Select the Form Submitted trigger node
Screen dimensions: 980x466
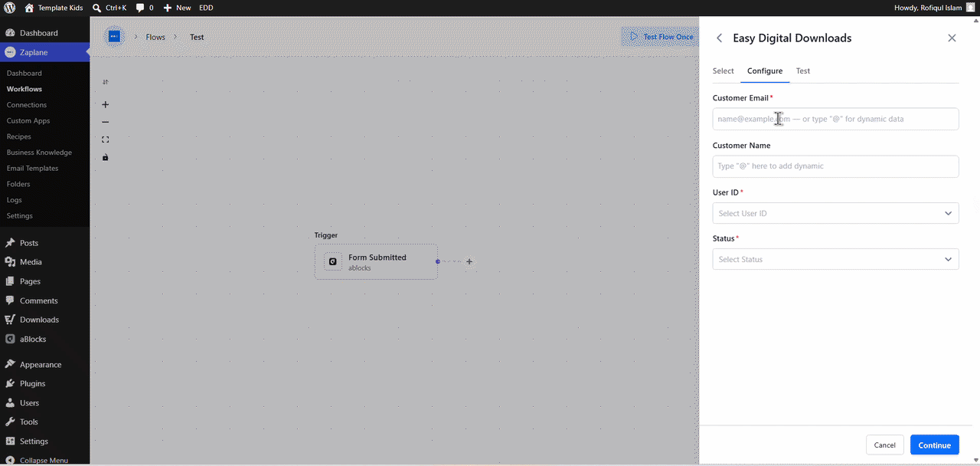[376, 262]
